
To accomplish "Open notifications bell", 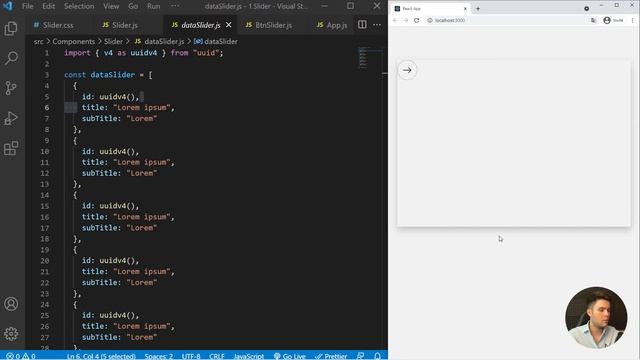I will click(x=377, y=356).
